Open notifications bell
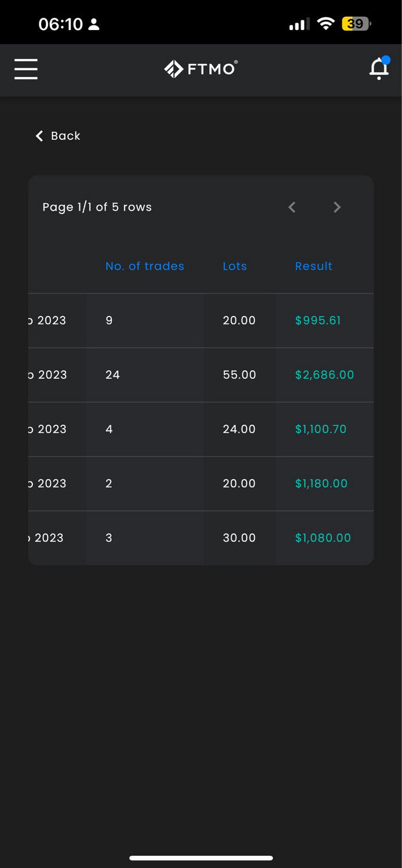 (379, 68)
